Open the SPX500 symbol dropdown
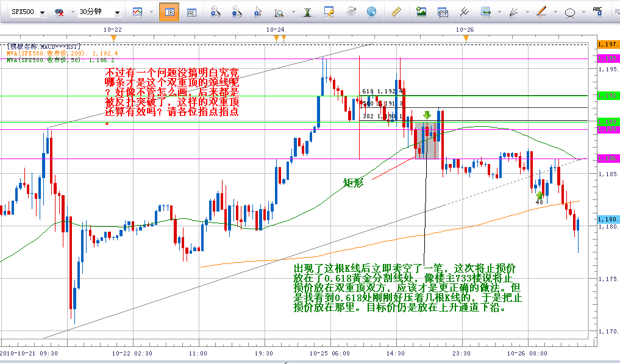This screenshot has height=364, width=620. [x=42, y=13]
